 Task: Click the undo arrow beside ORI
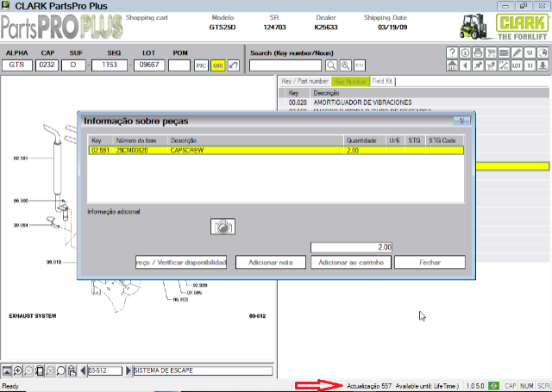point(234,65)
